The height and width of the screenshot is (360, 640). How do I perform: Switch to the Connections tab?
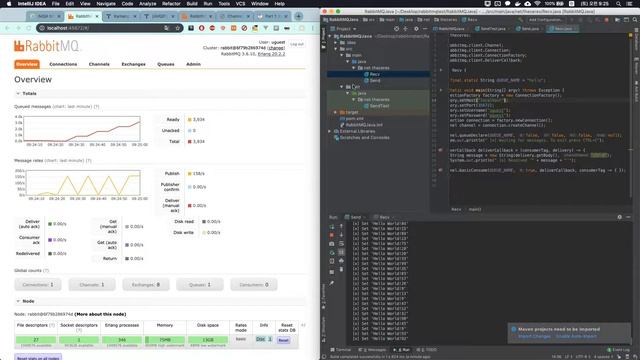pyautogui.click(x=63, y=64)
